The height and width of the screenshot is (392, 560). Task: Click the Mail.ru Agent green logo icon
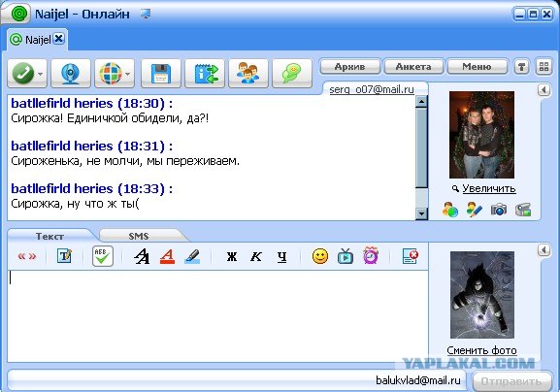tap(19, 14)
